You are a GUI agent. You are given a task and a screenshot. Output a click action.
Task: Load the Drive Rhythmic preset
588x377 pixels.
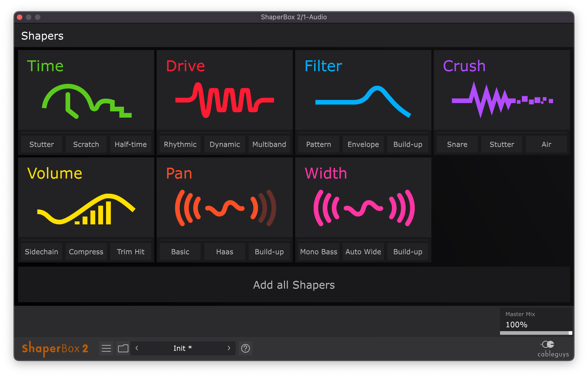[180, 144]
